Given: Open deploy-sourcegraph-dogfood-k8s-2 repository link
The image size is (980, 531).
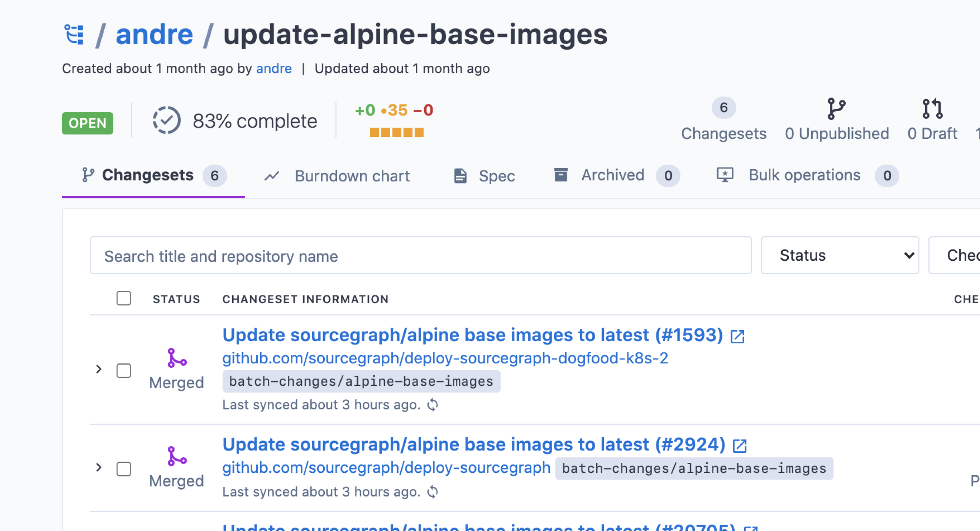Looking at the screenshot, I should click(x=445, y=358).
